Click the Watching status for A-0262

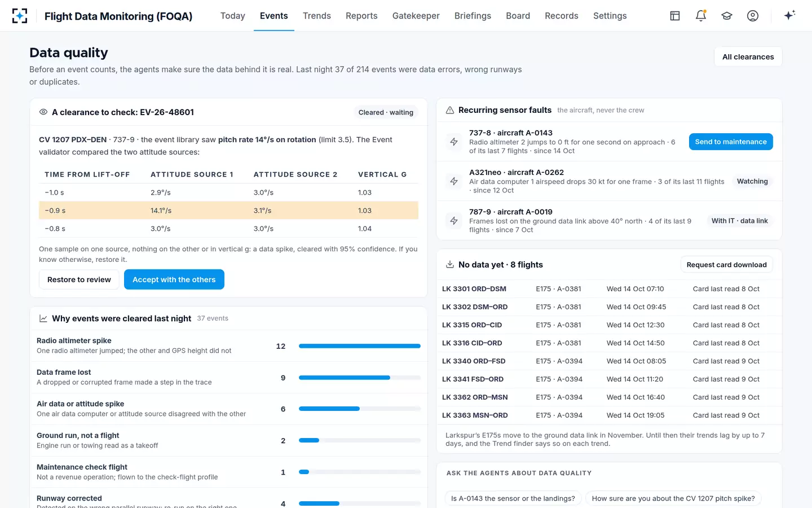coord(752,181)
